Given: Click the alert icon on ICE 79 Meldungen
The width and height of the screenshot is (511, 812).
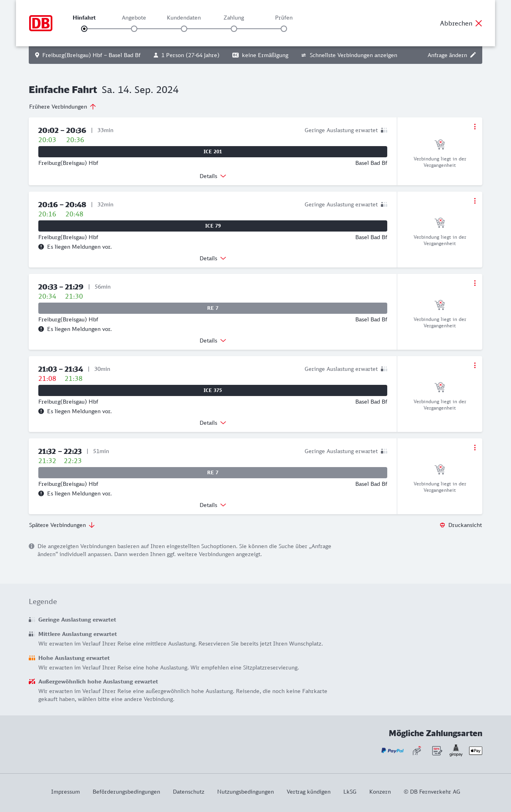Looking at the screenshot, I should [41, 247].
